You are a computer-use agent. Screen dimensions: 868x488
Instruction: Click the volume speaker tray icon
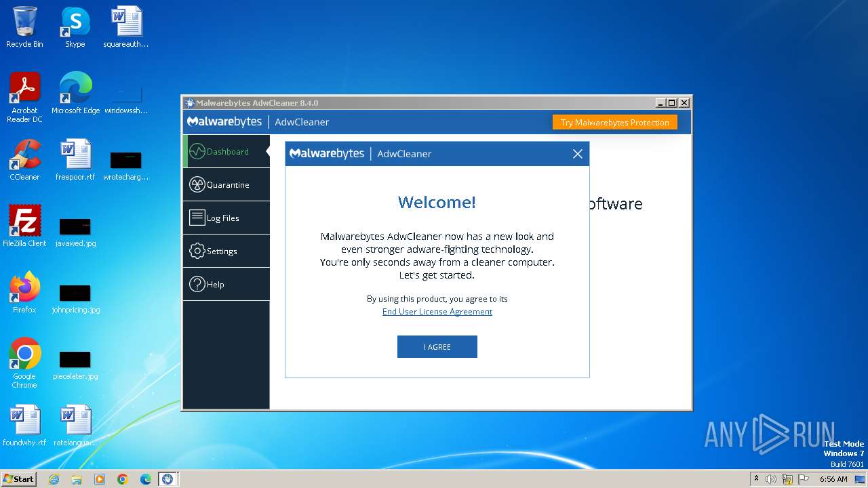tap(771, 479)
